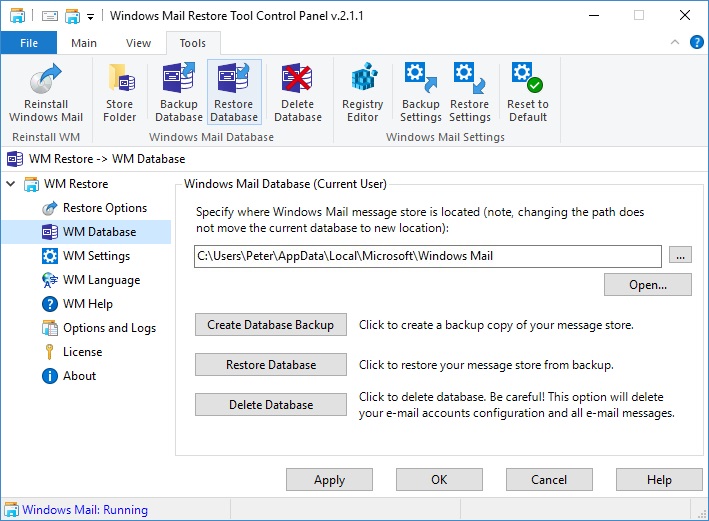Click the help question mark icon in ribbon corner
This screenshot has height=521, width=709.
pyautogui.click(x=696, y=43)
